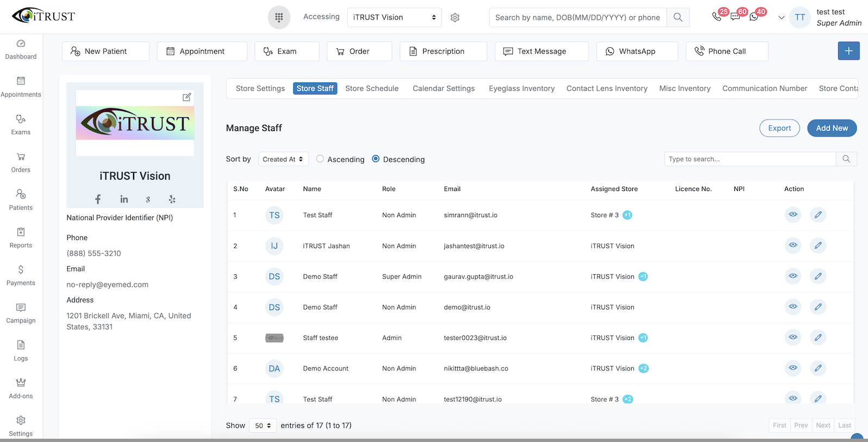Expand the user menu chevron
Screen dimensions: 868x442
click(x=781, y=17)
